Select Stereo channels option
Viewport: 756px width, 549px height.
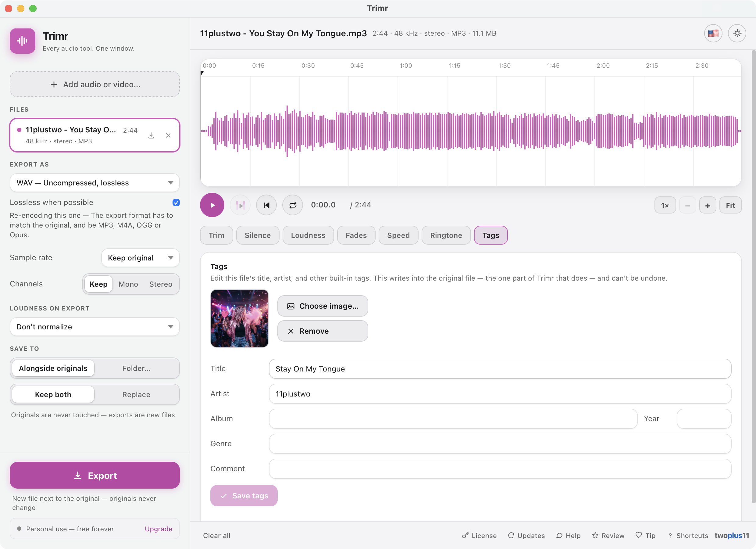(x=161, y=284)
